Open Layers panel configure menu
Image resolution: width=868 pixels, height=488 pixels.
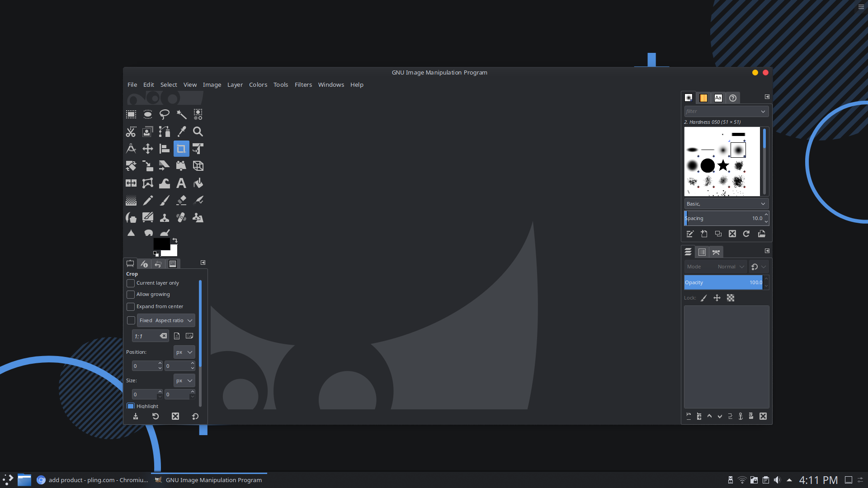pos(767,251)
